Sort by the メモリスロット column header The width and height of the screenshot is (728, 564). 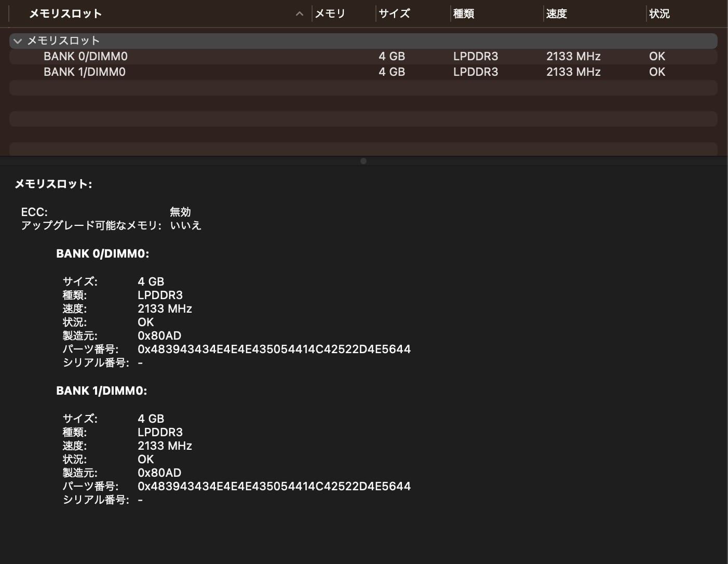coord(65,14)
